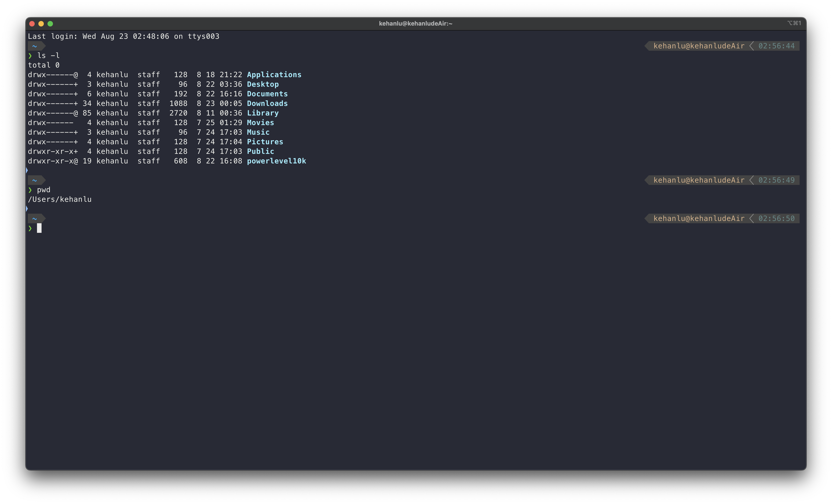This screenshot has height=504, width=832.
Task: Click the yellow minimize window button
Action: 41,24
